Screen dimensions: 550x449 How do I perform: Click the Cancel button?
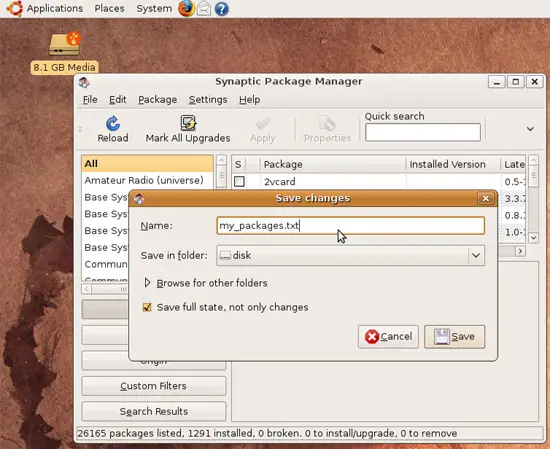click(388, 336)
